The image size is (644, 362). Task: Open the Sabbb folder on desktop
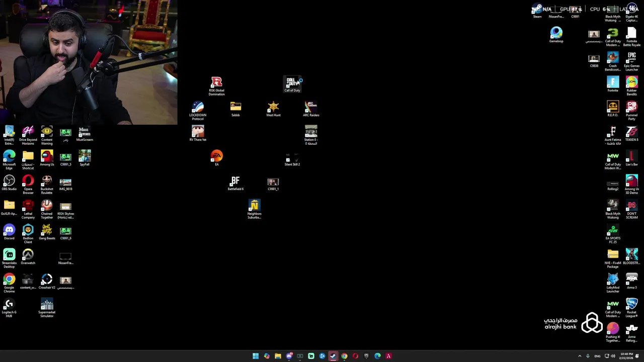coord(235,109)
